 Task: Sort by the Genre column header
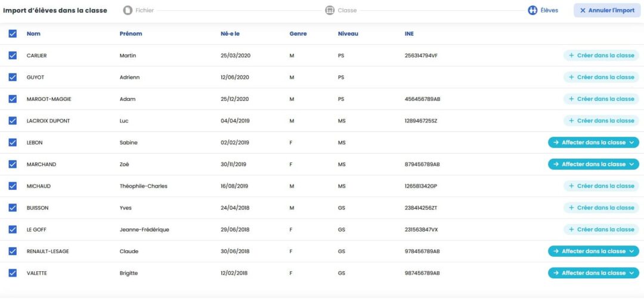click(x=298, y=33)
